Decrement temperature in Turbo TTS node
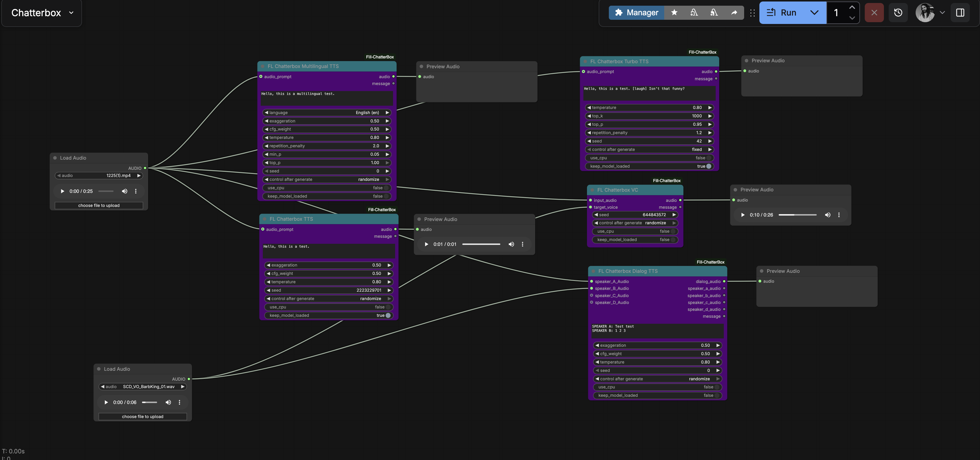 589,108
